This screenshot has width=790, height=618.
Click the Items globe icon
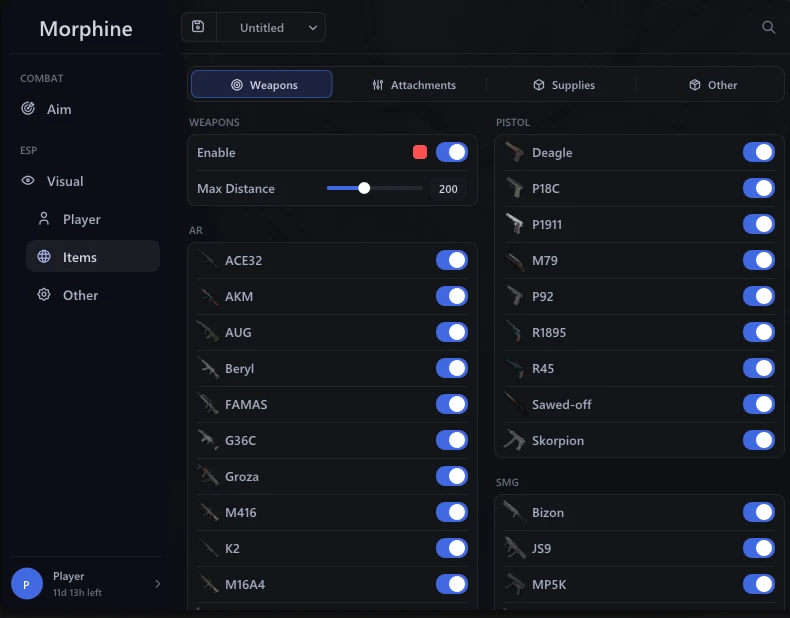pos(44,256)
